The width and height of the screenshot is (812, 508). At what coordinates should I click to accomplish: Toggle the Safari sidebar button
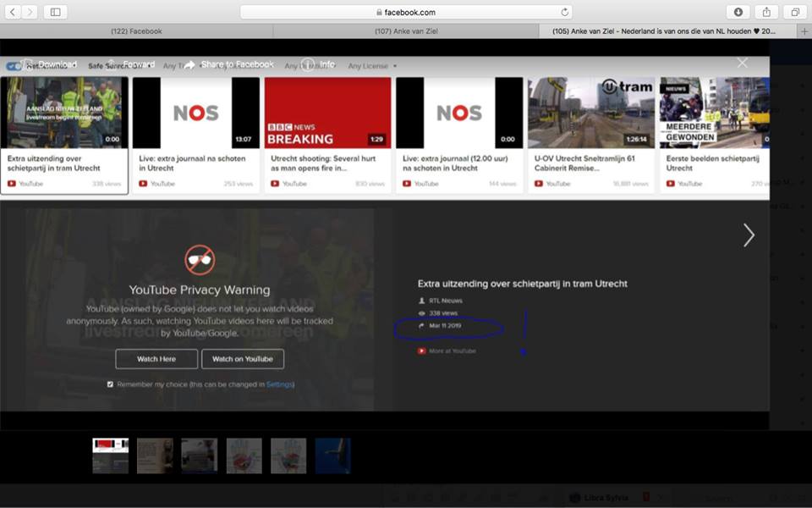click(56, 11)
